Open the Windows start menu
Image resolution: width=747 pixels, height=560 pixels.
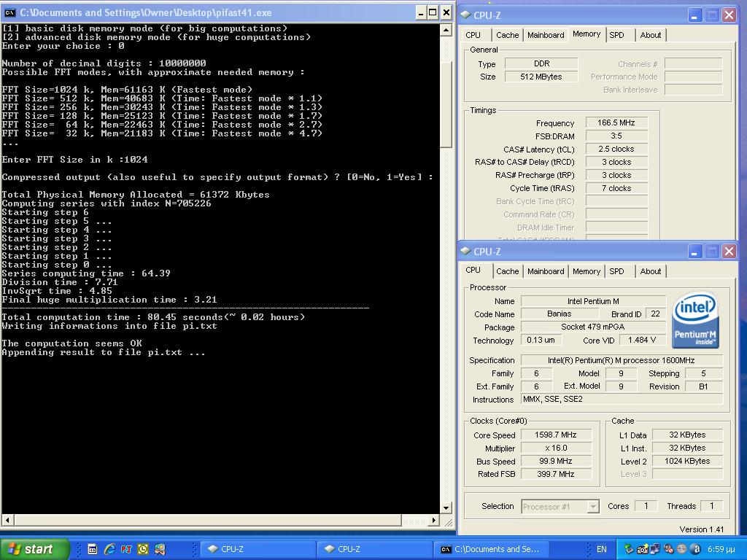[x=34, y=549]
